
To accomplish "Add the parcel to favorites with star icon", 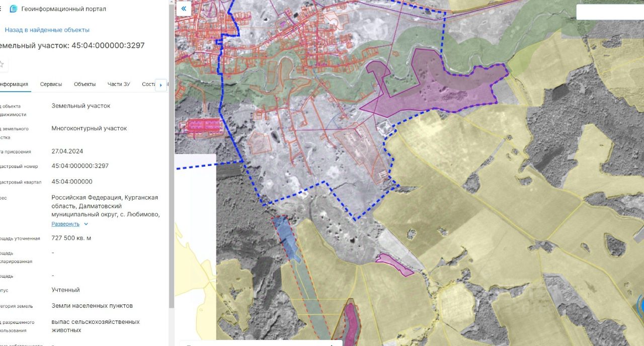I will click(x=2, y=64).
